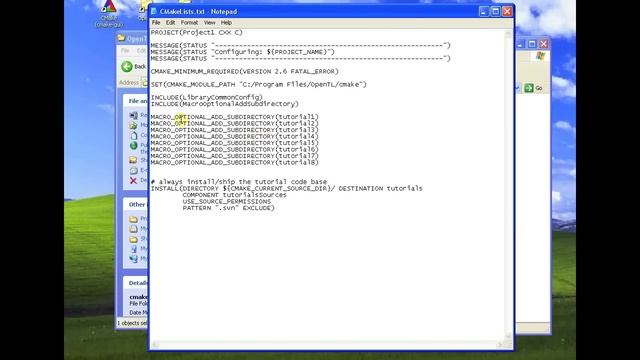Click Explorer status bar '1 objects' text

[x=132, y=323]
